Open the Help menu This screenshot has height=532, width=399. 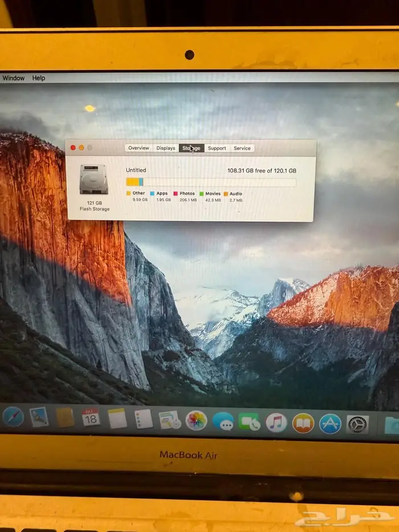pyautogui.click(x=39, y=78)
